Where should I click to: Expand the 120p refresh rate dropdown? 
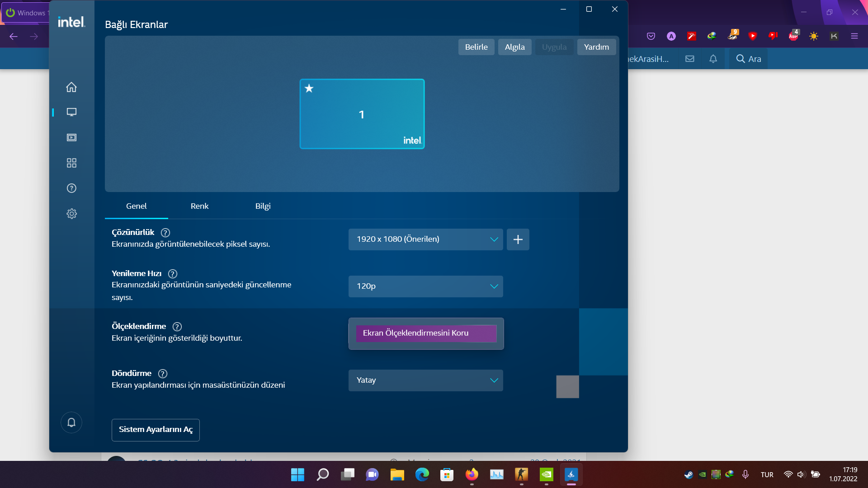[425, 286]
